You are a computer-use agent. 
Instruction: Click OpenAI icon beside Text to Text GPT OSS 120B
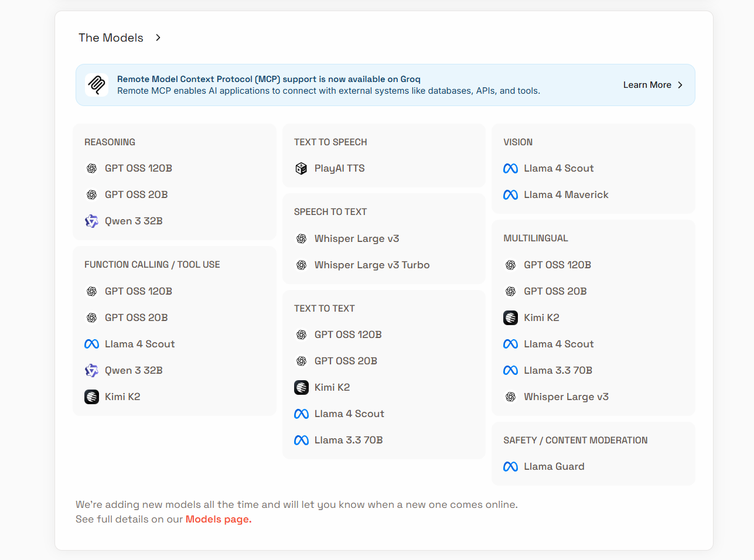coord(301,335)
